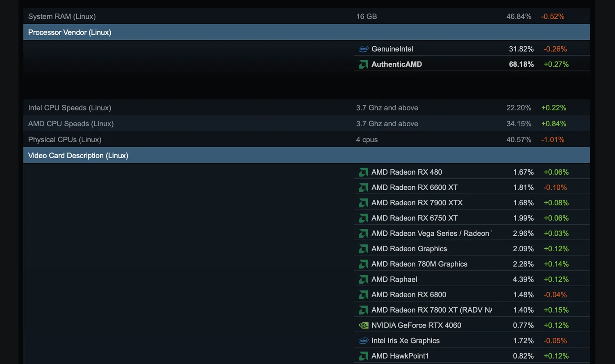Expand the Intel CPU Speeds (Linux) row
The width and height of the screenshot is (615, 364).
pos(307,108)
